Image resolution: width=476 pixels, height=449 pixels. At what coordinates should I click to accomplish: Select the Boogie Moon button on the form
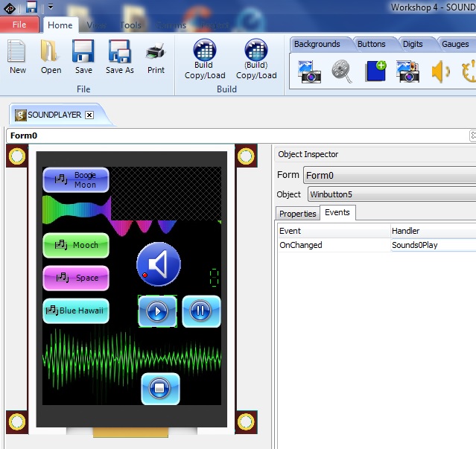76,180
